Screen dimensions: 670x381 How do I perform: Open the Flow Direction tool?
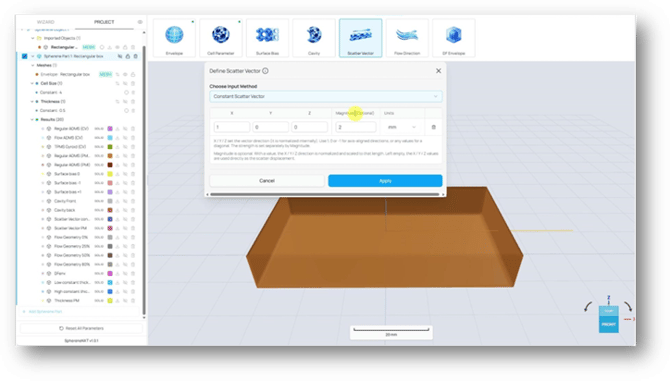[407, 38]
